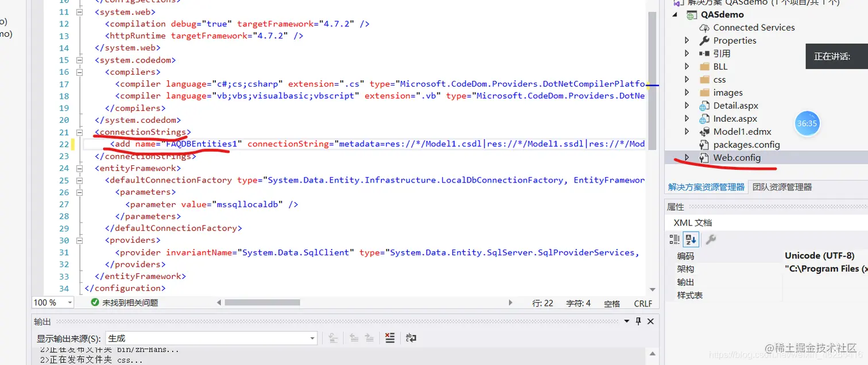Select the 架构 property row

766,269
